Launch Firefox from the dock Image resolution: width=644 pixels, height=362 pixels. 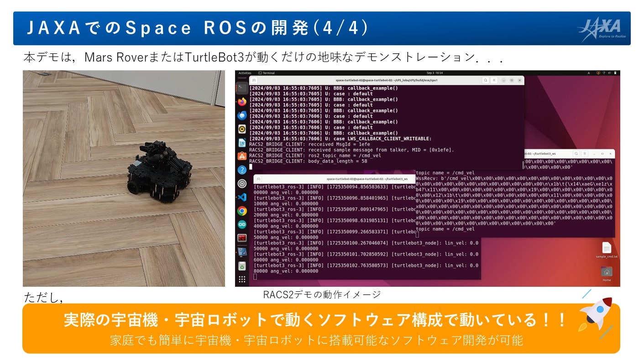(242, 101)
